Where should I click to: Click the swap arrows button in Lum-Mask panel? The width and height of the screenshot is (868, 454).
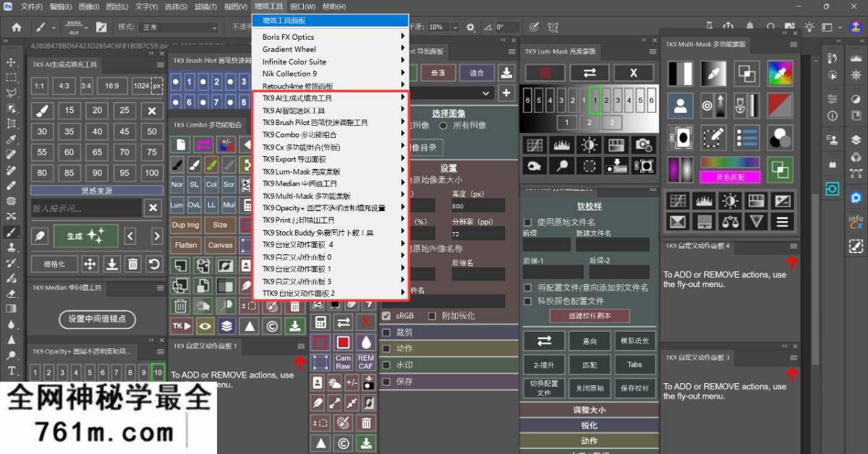coord(590,73)
